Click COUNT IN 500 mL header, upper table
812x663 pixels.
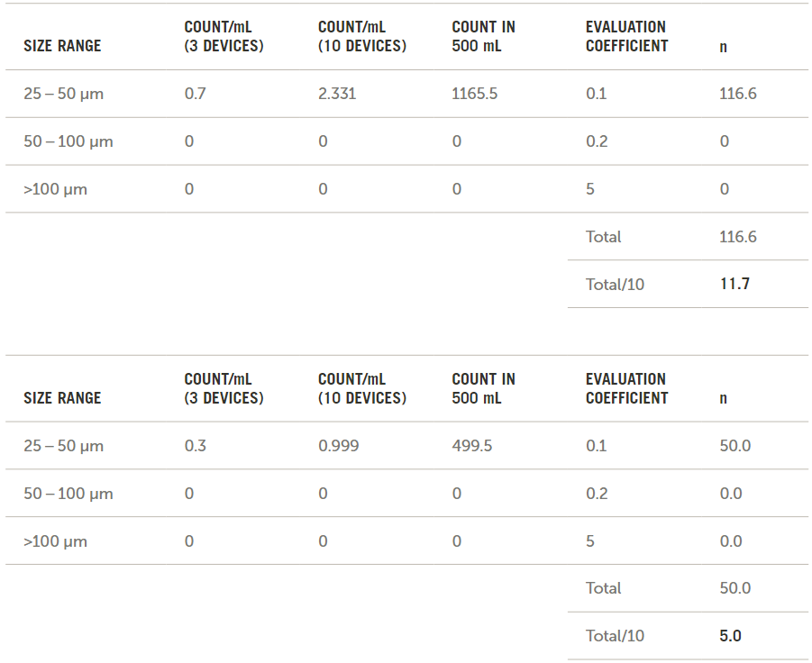click(x=483, y=36)
